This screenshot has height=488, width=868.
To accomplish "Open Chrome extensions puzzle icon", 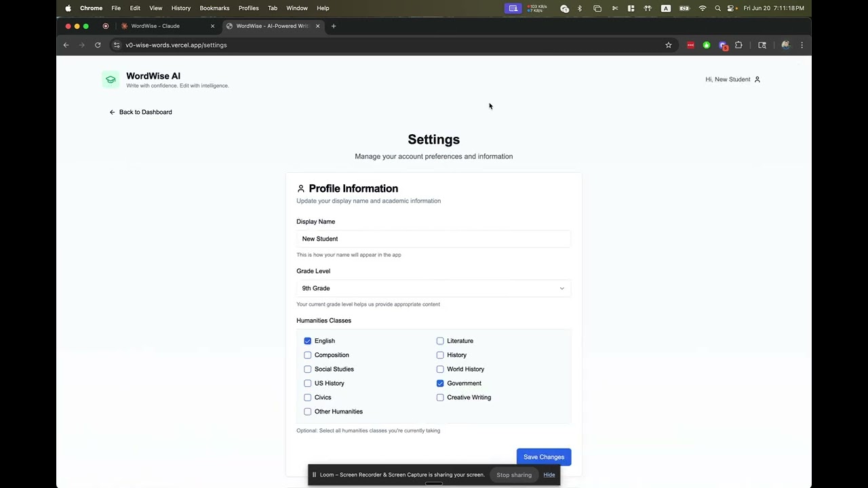I will click(738, 45).
